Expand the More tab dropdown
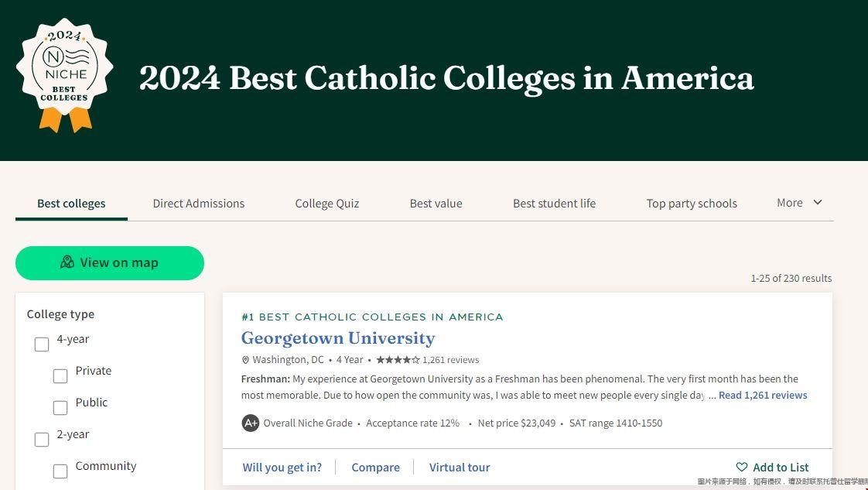 799,203
